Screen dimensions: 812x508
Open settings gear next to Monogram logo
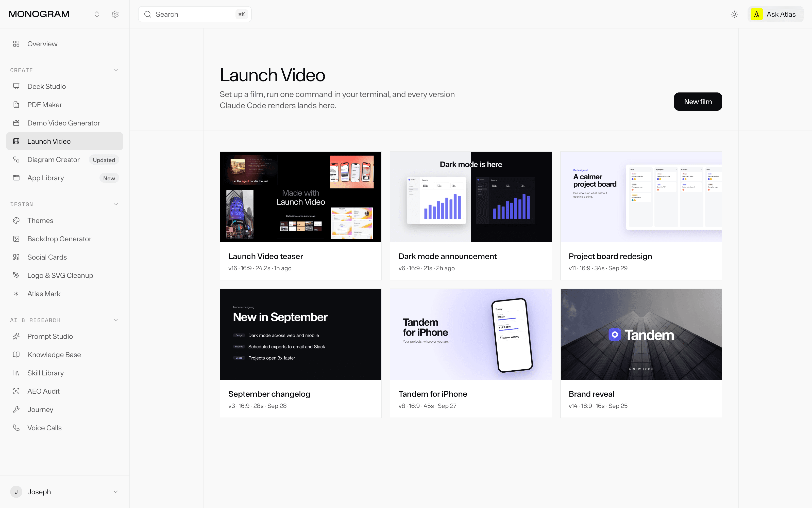coord(115,14)
